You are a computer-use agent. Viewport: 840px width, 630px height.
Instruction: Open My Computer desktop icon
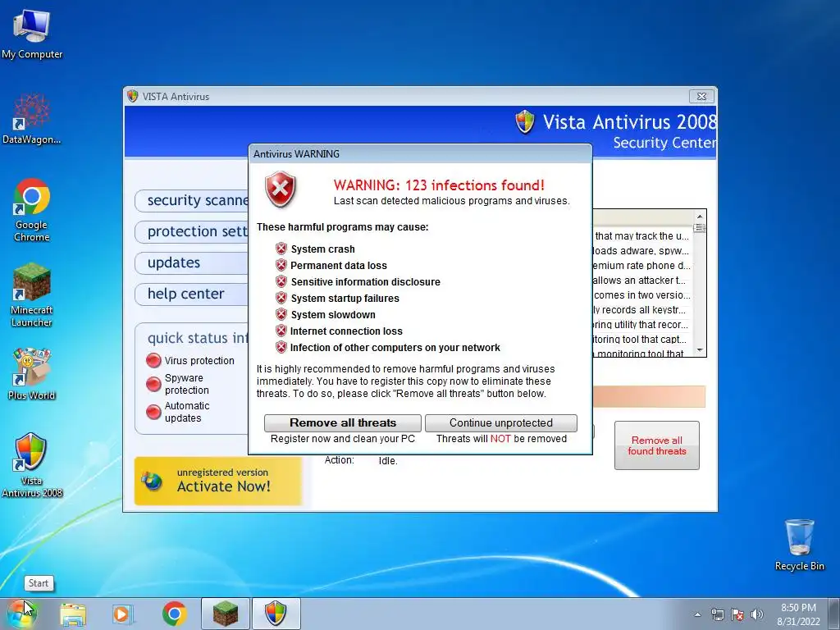coord(32,34)
